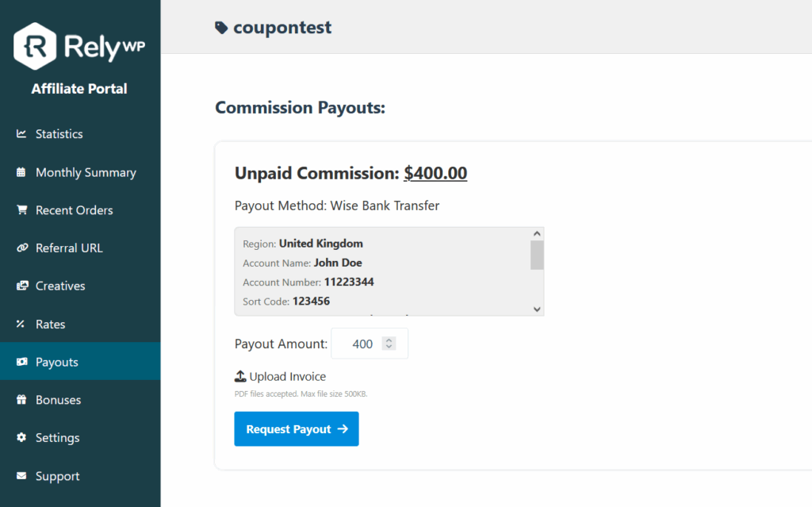
Task: Click the Recent Orders cart icon
Action: 21,209
